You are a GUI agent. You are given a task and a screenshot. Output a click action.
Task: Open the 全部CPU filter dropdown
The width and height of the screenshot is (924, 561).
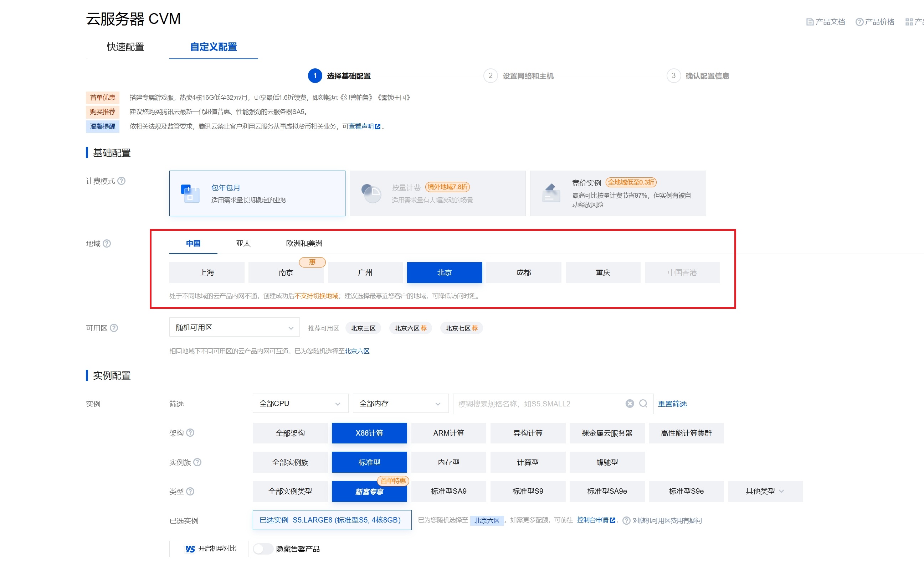301,404
